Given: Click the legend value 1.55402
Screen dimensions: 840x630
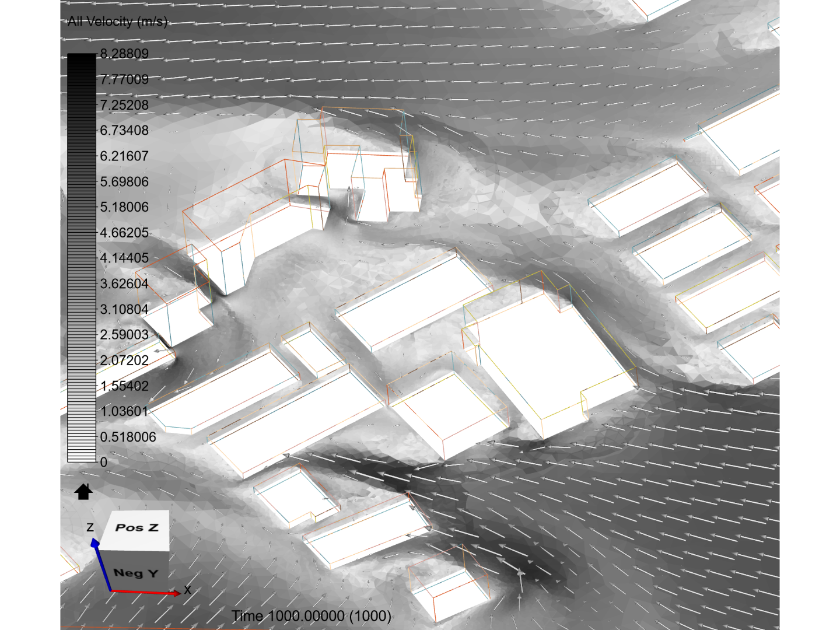Looking at the screenshot, I should (x=124, y=386).
